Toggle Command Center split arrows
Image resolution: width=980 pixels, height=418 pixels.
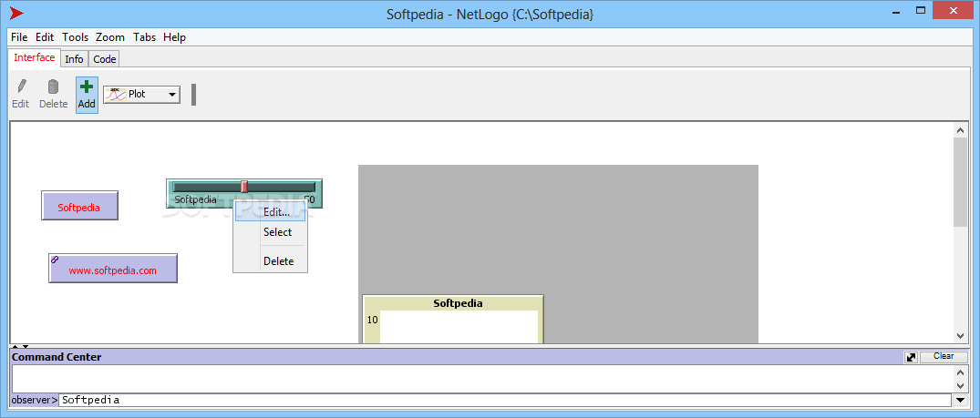21,346
